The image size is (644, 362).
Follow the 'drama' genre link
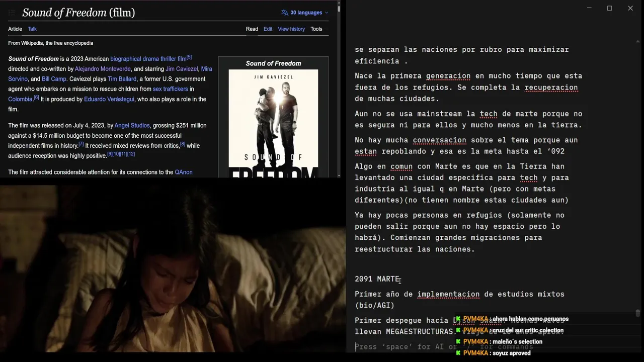pos(151,59)
